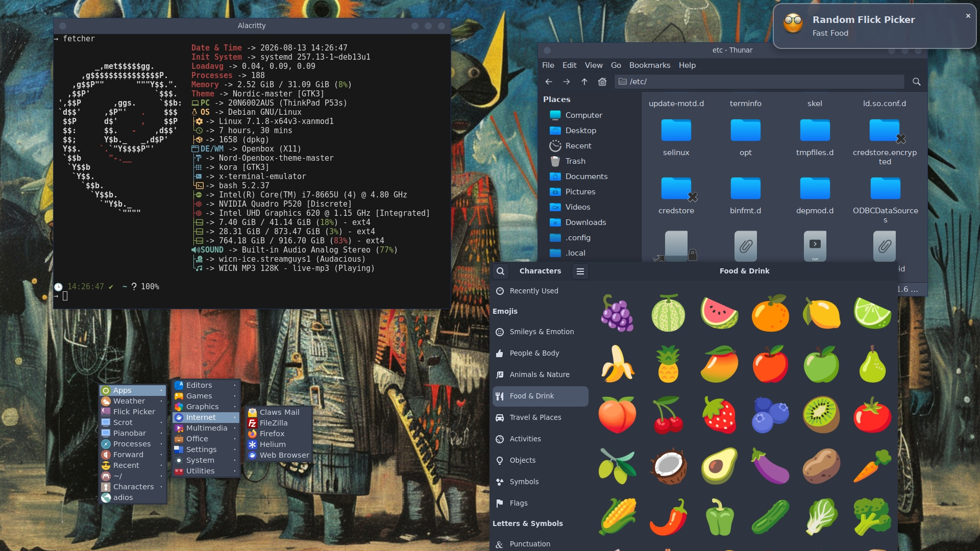The image size is (980, 551).
Task: Pick the hot pepper emoji
Action: tap(668, 517)
